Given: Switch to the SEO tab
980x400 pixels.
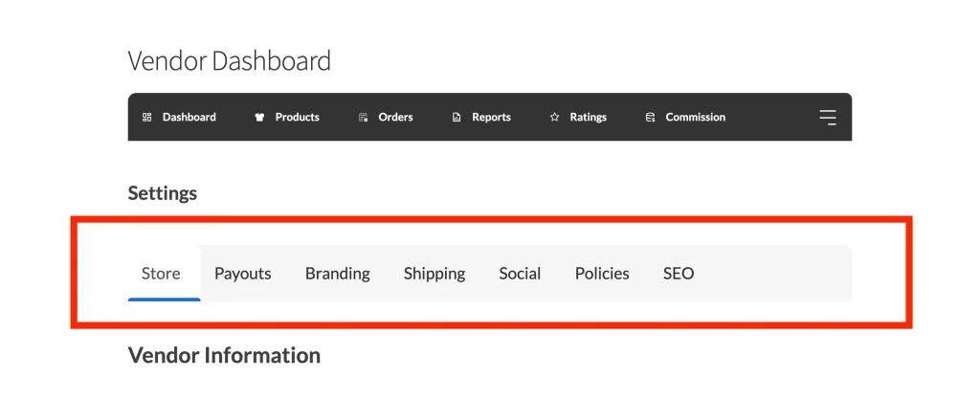Looking at the screenshot, I should pyautogui.click(x=679, y=274).
